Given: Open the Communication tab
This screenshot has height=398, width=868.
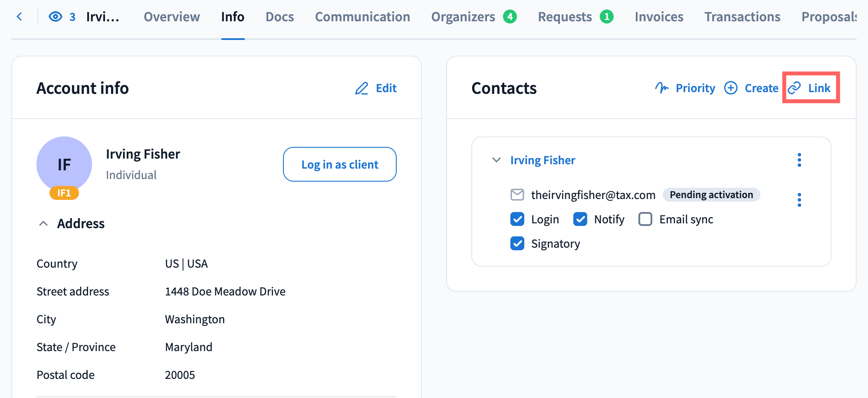Looking at the screenshot, I should (x=362, y=17).
